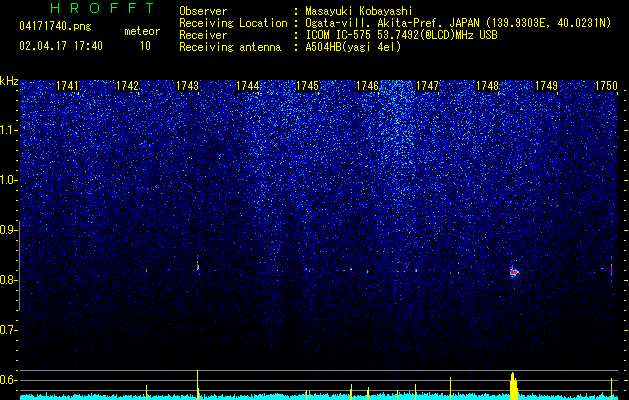Click the meteor echo at 1743
The height and width of the screenshot is (400, 629).
pos(198,266)
